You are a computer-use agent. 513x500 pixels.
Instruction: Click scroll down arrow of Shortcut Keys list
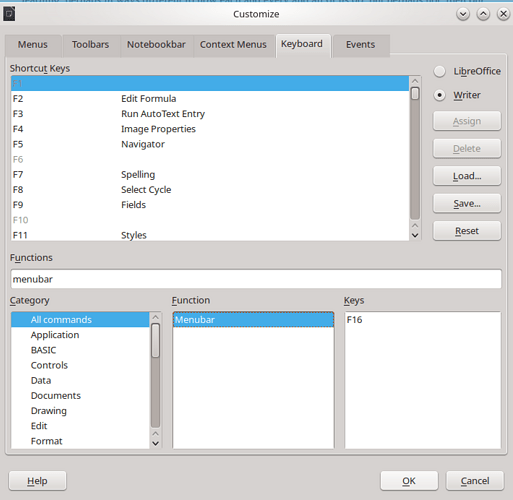pos(415,235)
